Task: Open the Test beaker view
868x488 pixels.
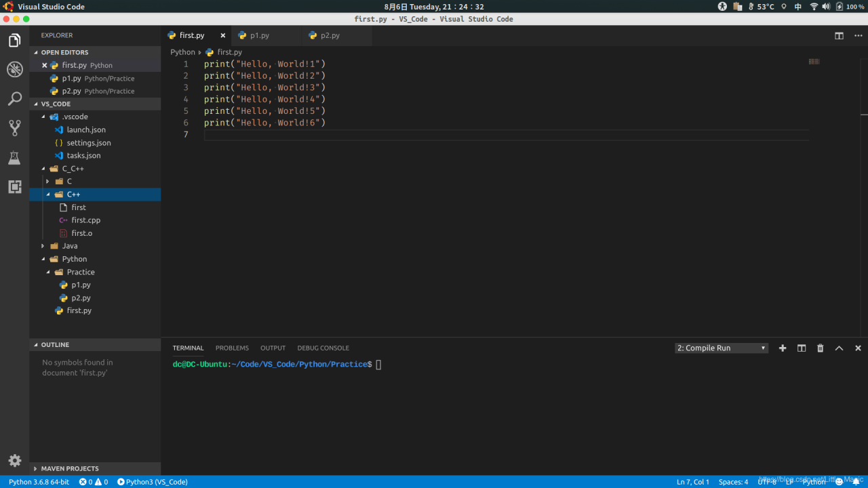Action: (x=14, y=158)
